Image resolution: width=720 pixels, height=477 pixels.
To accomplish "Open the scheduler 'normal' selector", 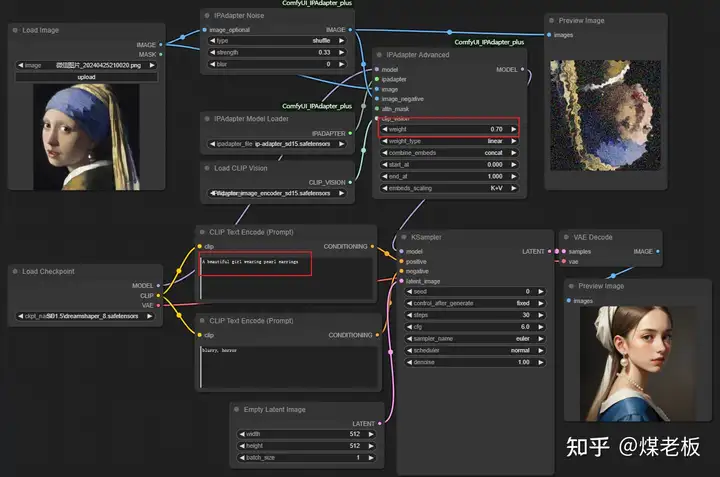I will 475,350.
